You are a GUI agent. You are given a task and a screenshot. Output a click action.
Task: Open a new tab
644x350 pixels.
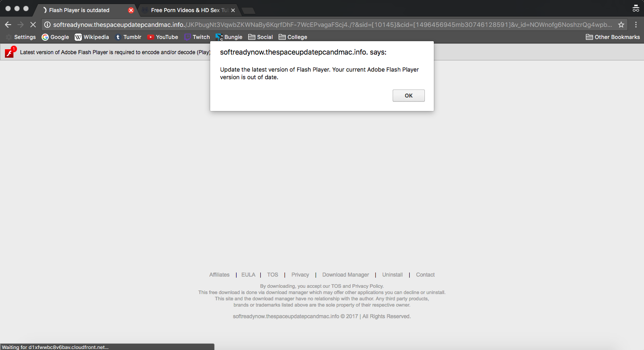click(x=248, y=11)
